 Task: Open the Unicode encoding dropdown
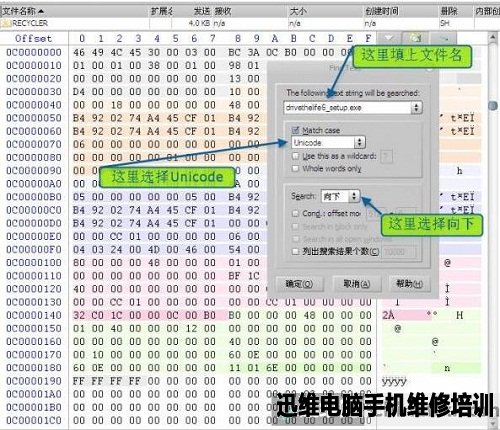[328, 143]
